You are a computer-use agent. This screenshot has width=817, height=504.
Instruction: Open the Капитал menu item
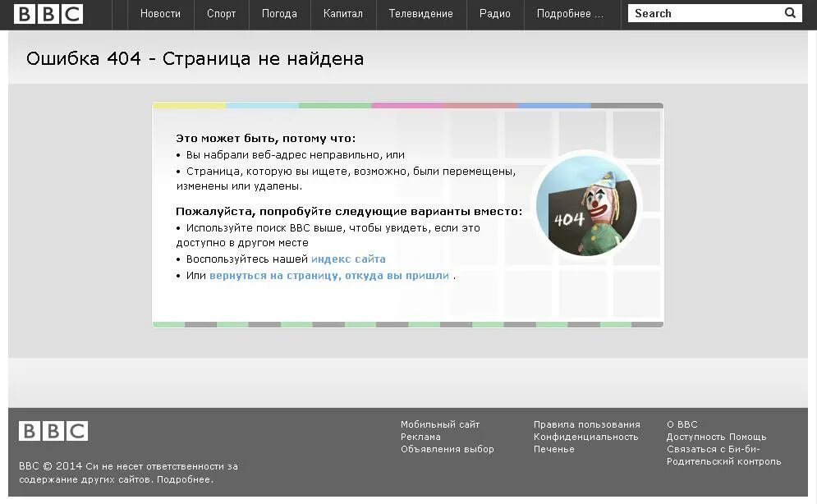click(x=343, y=14)
